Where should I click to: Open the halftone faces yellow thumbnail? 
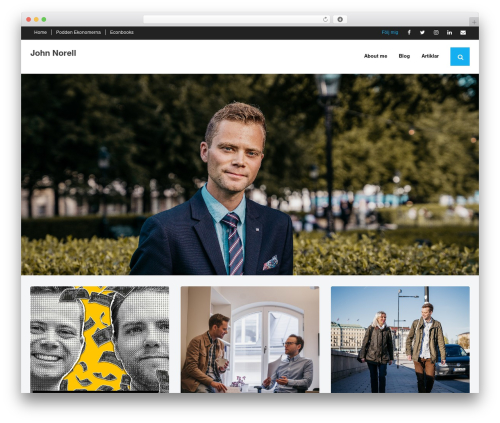(x=100, y=339)
